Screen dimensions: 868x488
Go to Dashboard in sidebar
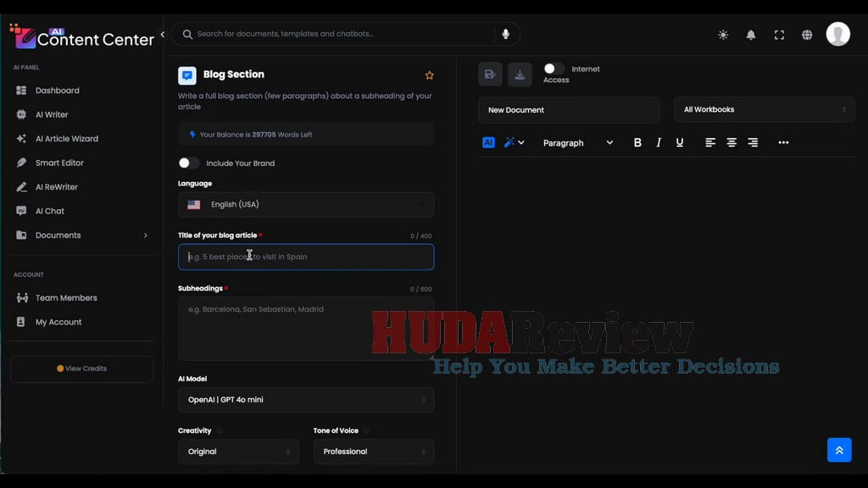tap(57, 90)
